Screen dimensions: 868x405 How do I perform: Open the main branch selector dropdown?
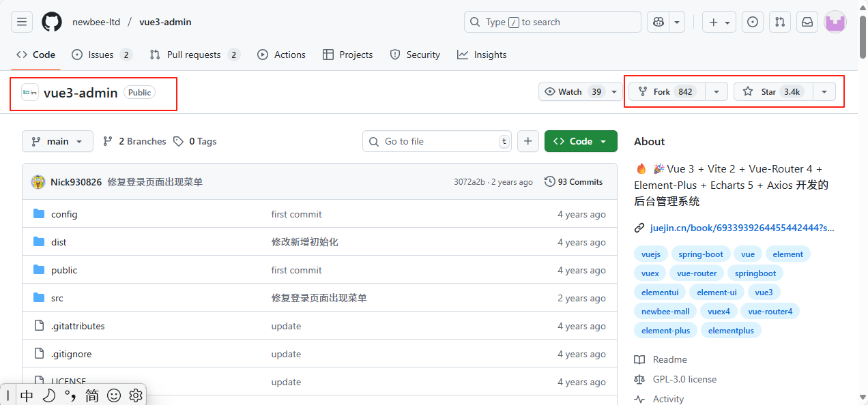(x=57, y=141)
